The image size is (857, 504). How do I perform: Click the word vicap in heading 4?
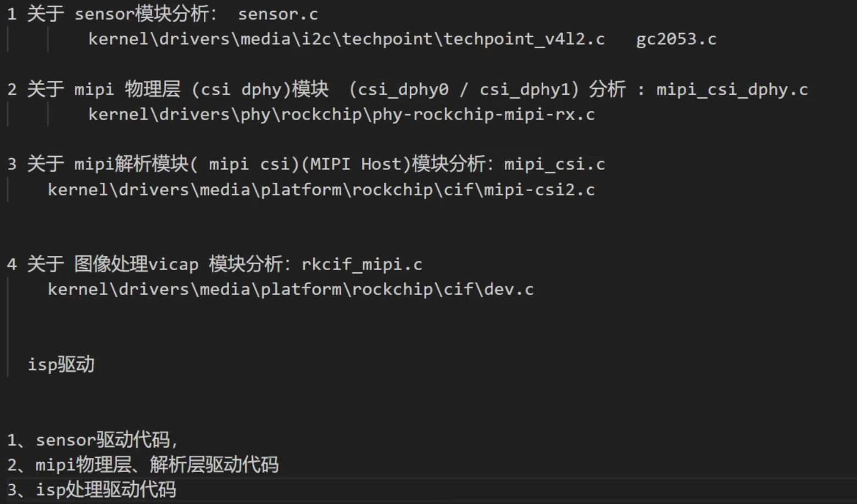pos(173,265)
